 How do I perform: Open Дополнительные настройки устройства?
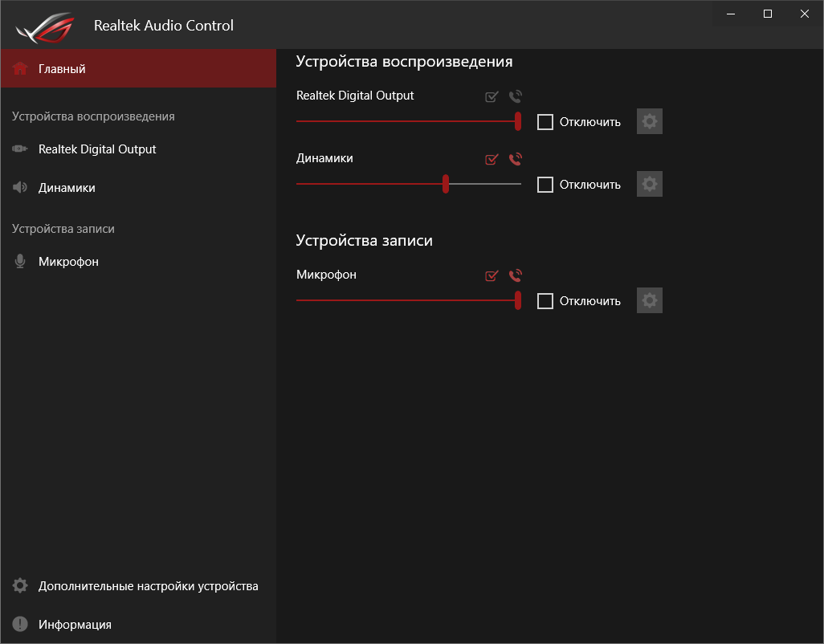[148, 586]
